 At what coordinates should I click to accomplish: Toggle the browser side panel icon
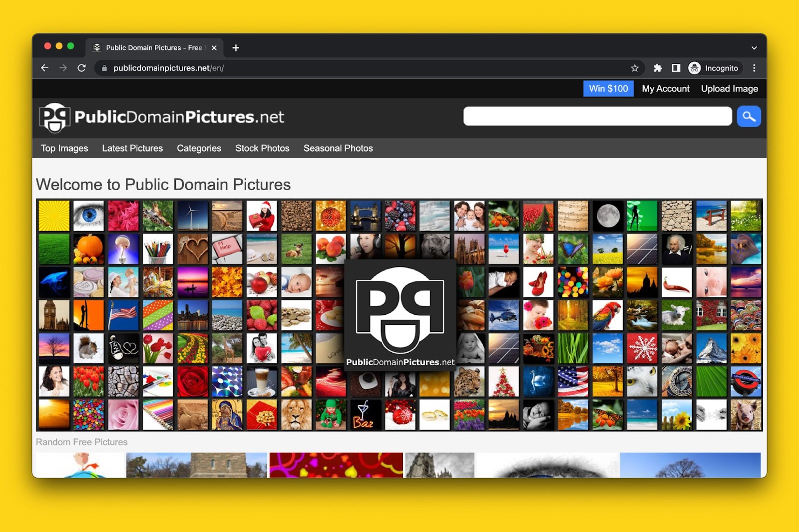pyautogui.click(x=676, y=68)
